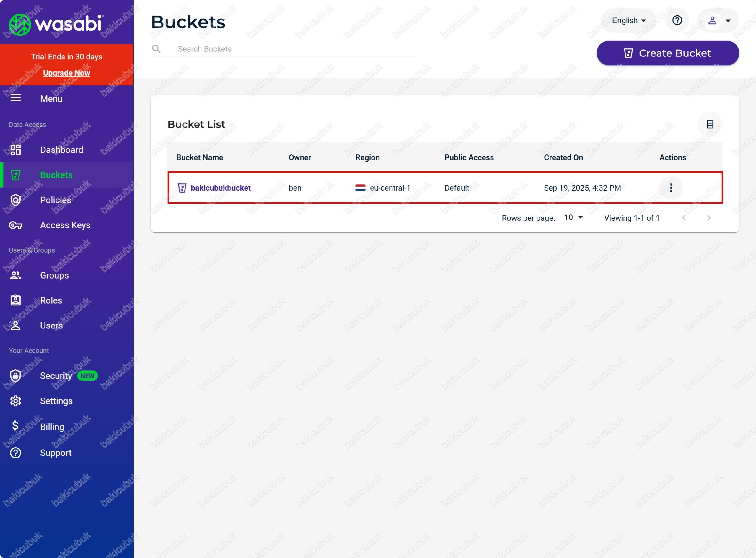Select Security menu item with NEW badge
The width and height of the screenshot is (756, 558).
(56, 376)
